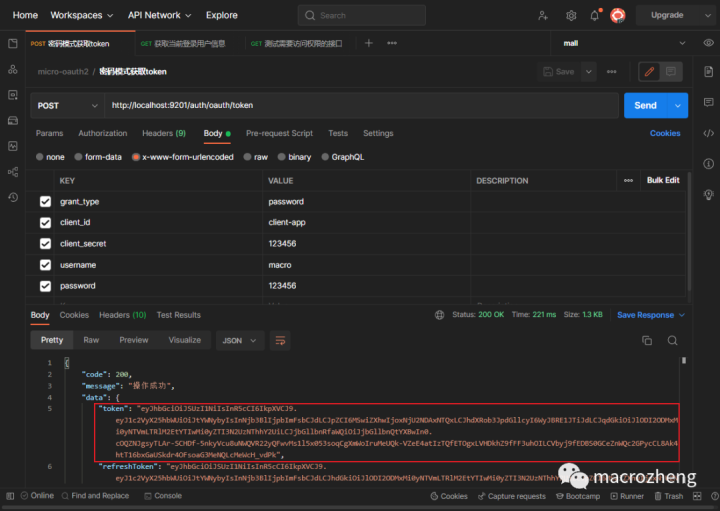Click network globe icon near Status
Viewport: 720px width, 511px height.
[x=439, y=315]
